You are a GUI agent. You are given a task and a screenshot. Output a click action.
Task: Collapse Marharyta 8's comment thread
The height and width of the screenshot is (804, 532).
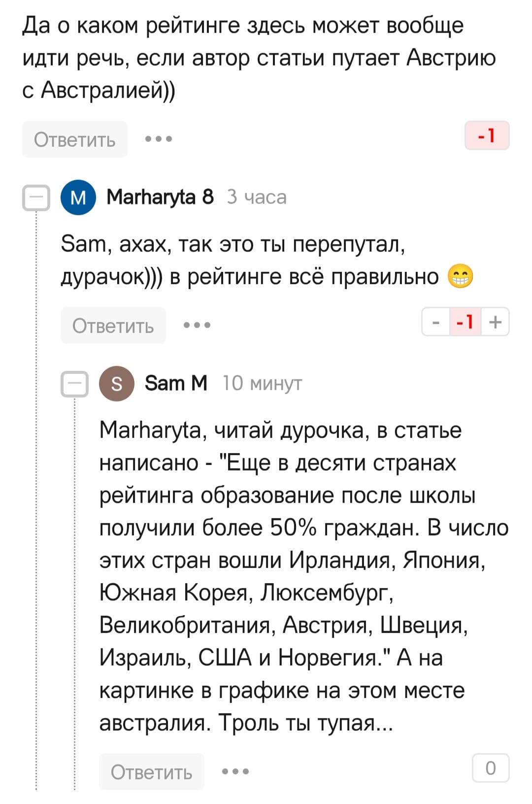pos(36,198)
